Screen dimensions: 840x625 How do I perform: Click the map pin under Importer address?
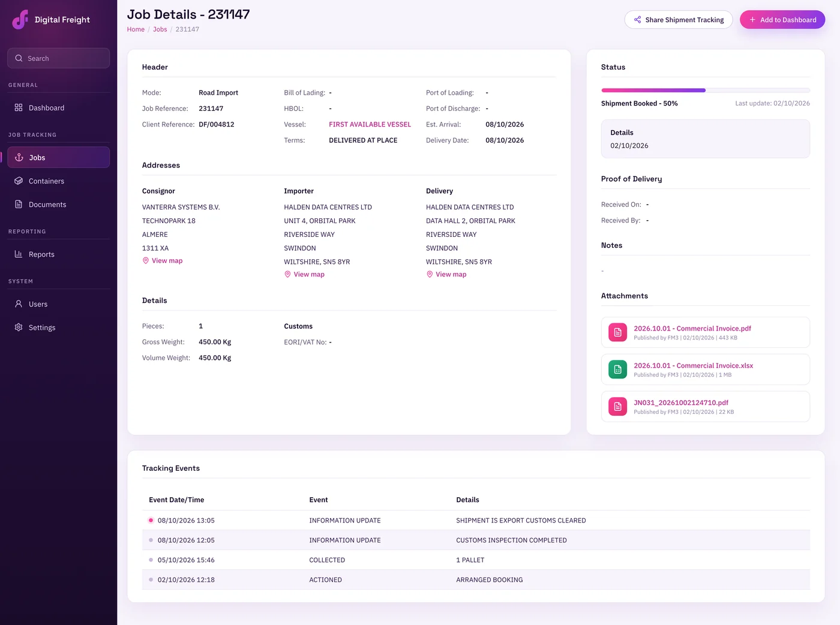(x=287, y=275)
